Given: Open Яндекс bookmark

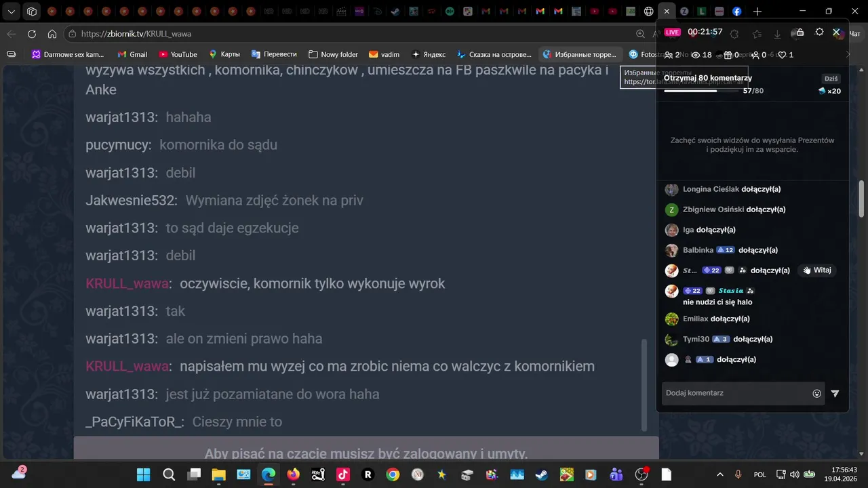Looking at the screenshot, I should 428,54.
